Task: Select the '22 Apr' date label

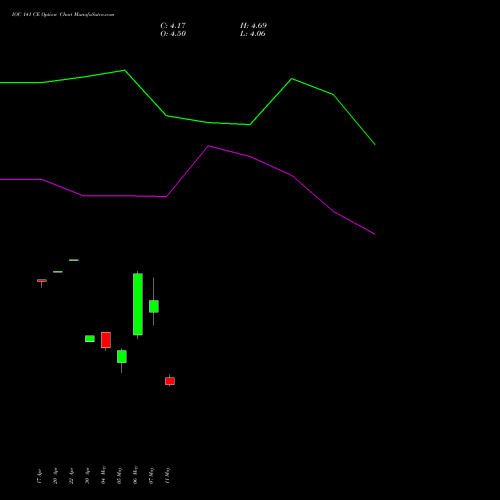Action: tap(71, 476)
